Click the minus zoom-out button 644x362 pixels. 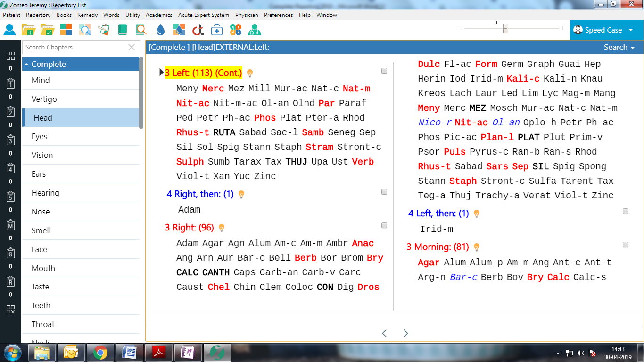(x=460, y=28)
